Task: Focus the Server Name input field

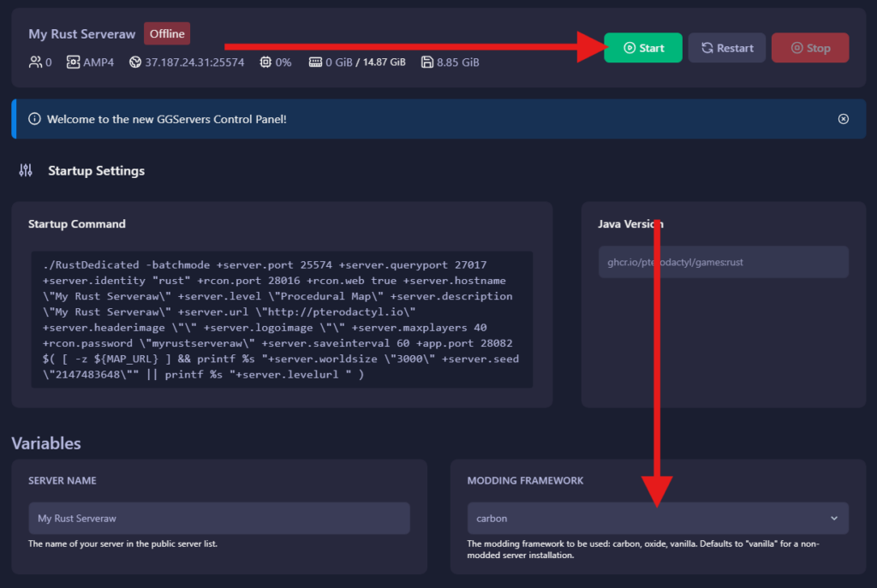Action: [218, 518]
